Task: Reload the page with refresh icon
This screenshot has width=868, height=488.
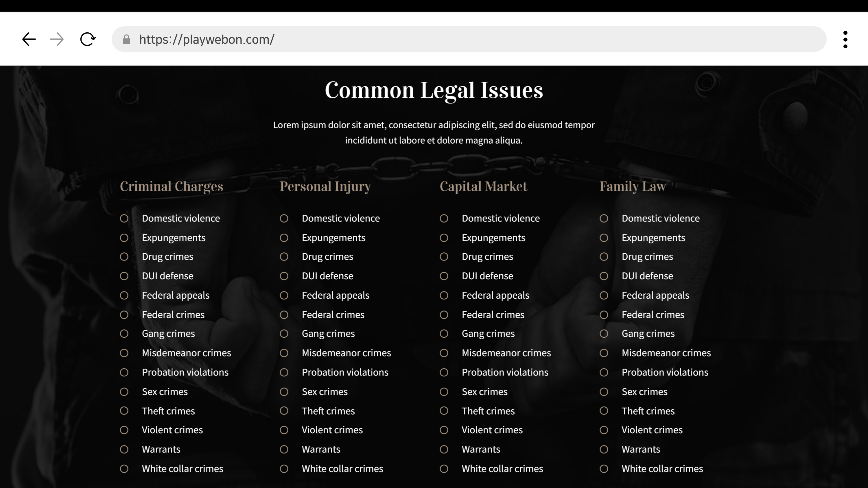Action: pos(88,39)
